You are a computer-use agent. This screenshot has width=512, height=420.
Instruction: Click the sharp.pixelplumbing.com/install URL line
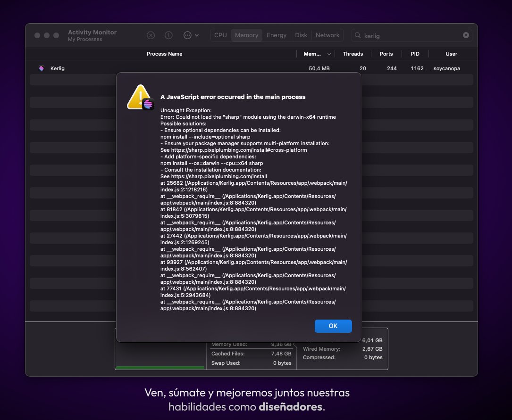tap(214, 176)
